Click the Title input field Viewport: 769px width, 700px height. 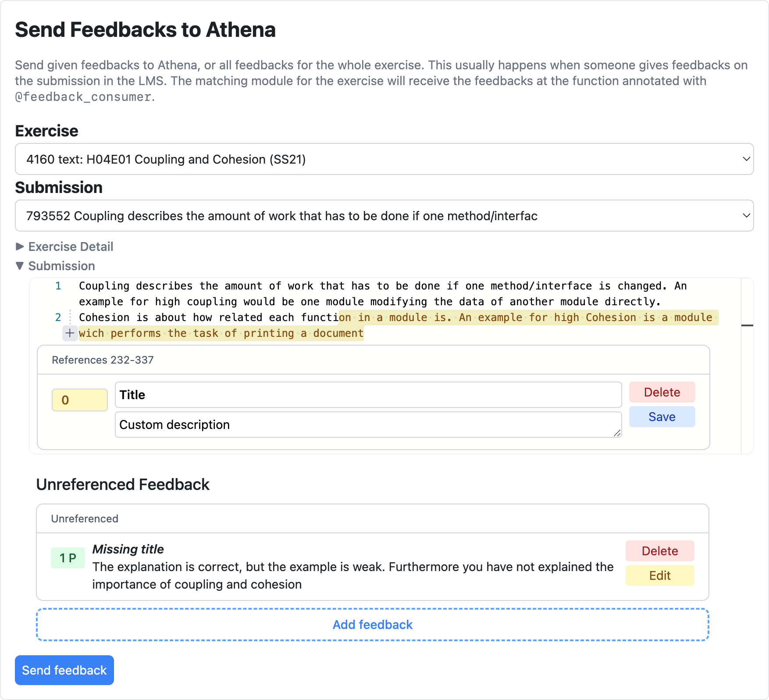coord(368,395)
